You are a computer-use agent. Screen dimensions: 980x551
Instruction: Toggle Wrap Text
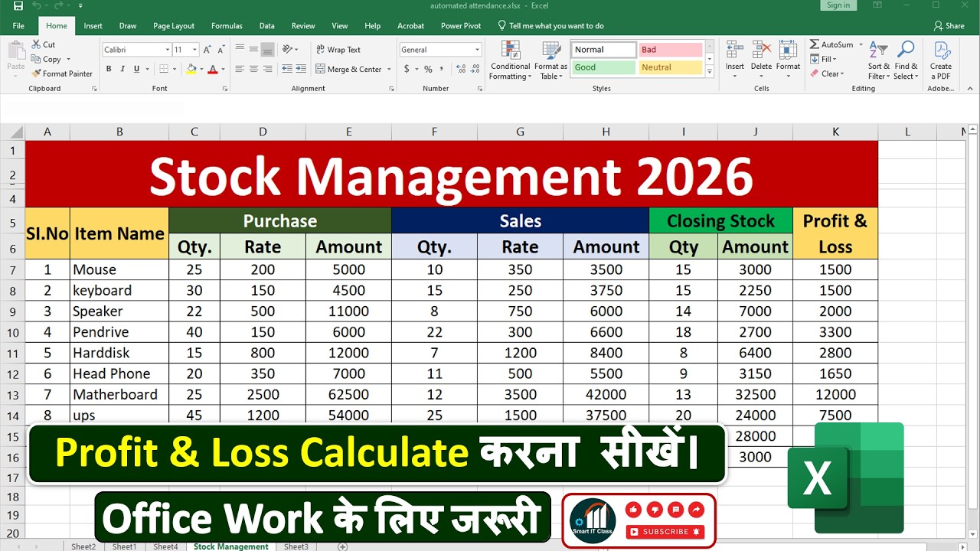pyautogui.click(x=338, y=50)
